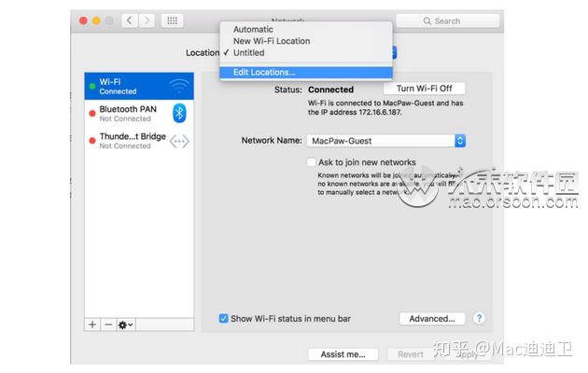Screen dimensions: 588x373
Task: Click the red Bluetooth PAN status dot
Action: (x=92, y=114)
